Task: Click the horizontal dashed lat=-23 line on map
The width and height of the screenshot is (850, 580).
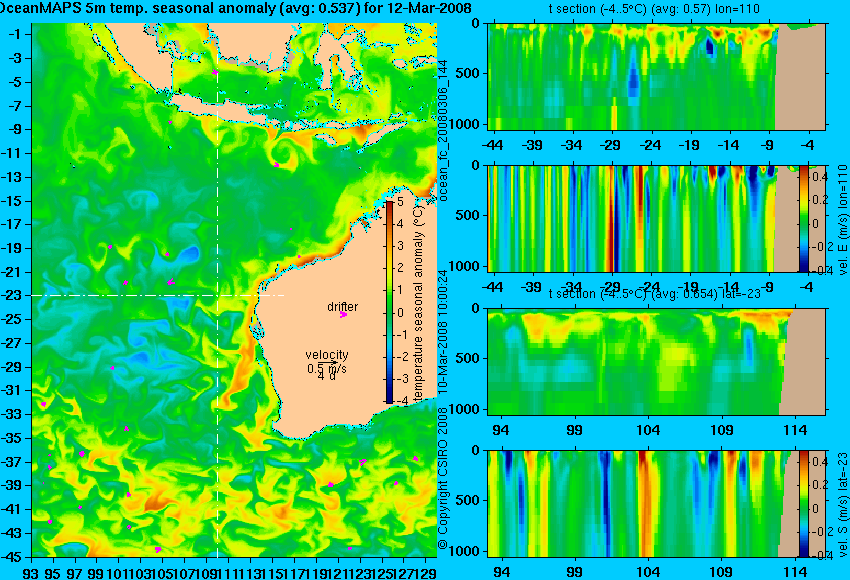Action: click(158, 295)
